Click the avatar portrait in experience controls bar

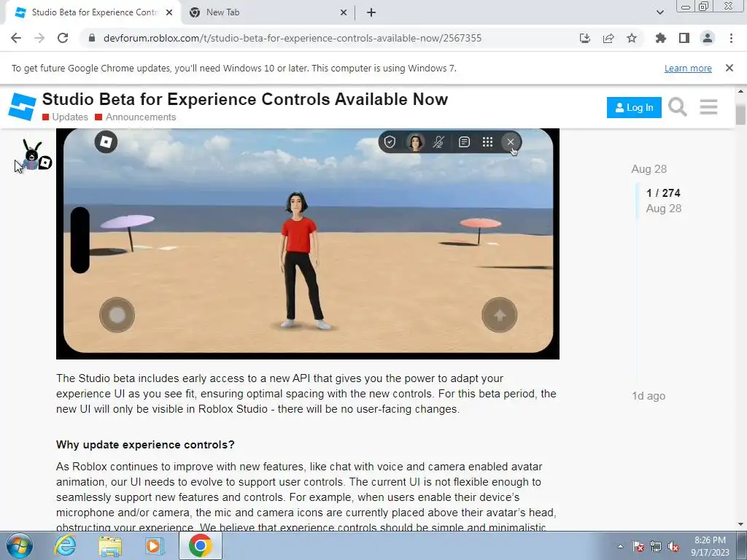(415, 142)
